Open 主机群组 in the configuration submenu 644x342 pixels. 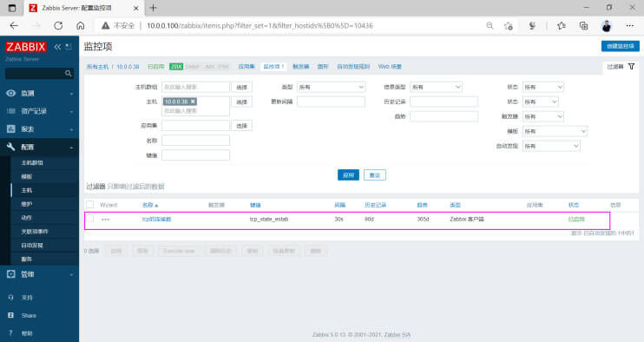pos(32,163)
